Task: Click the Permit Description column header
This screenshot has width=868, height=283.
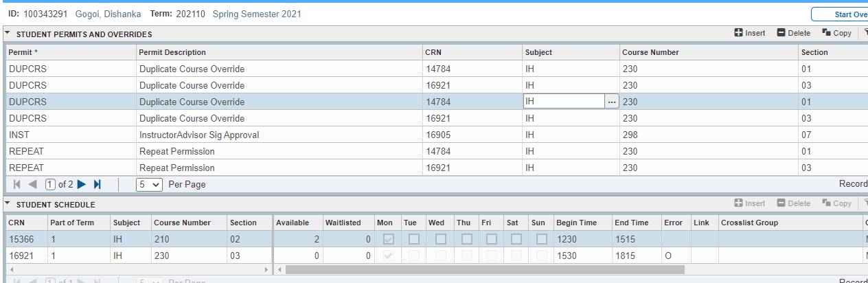Action: [x=172, y=52]
